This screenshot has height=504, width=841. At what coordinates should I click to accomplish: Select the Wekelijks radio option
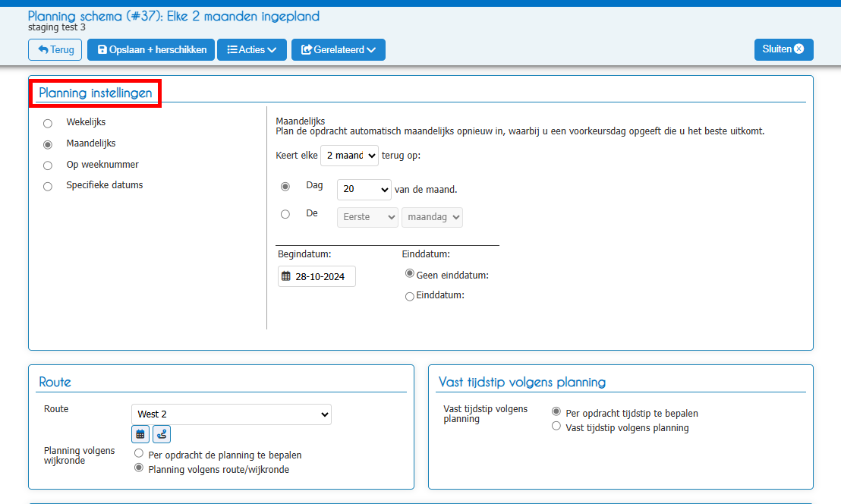48,123
